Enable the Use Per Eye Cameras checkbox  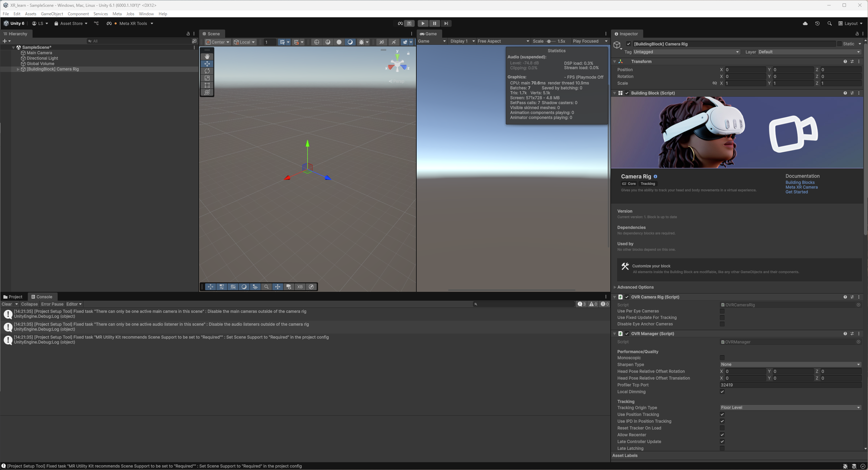[722, 311]
